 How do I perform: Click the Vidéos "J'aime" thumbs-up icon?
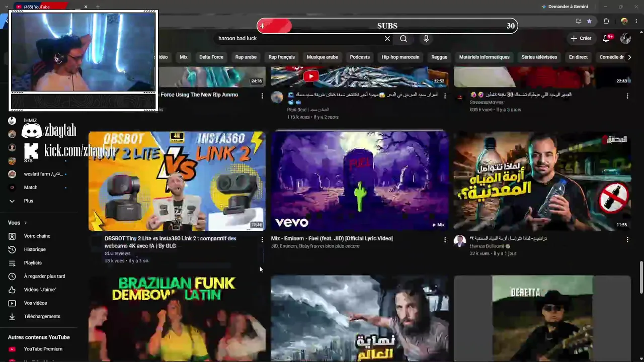[12, 290]
